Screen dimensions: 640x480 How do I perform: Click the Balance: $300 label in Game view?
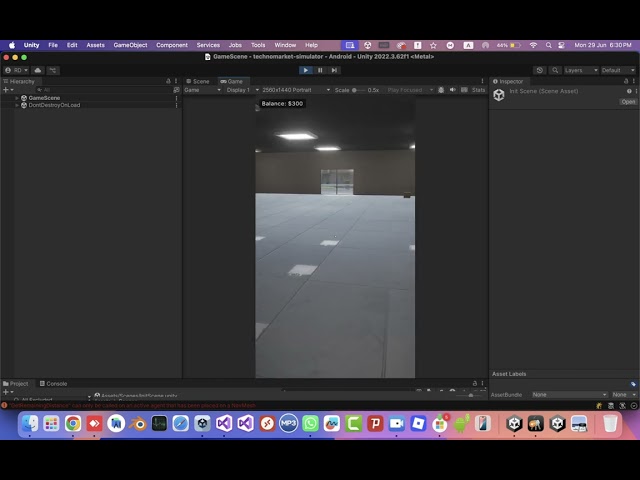coord(282,104)
